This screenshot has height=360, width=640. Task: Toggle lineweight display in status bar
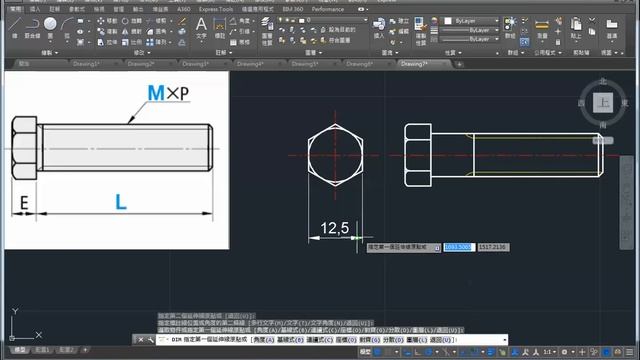coord(491,351)
